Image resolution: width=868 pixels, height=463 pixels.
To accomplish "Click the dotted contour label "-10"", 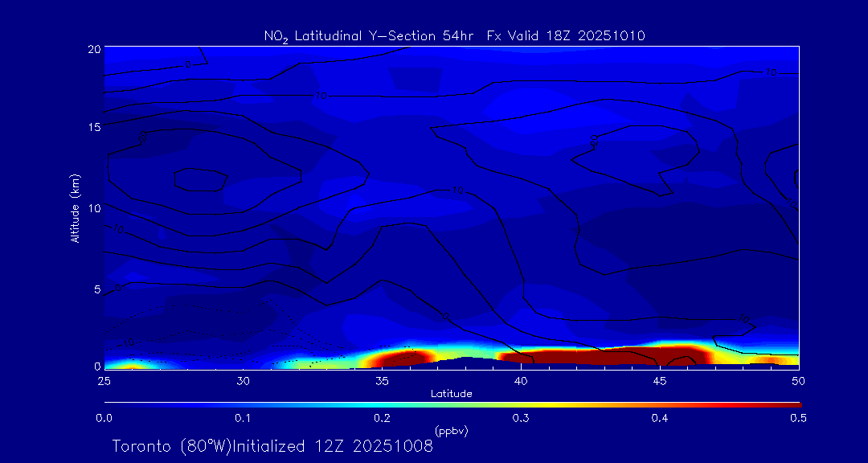I will coord(126,344).
